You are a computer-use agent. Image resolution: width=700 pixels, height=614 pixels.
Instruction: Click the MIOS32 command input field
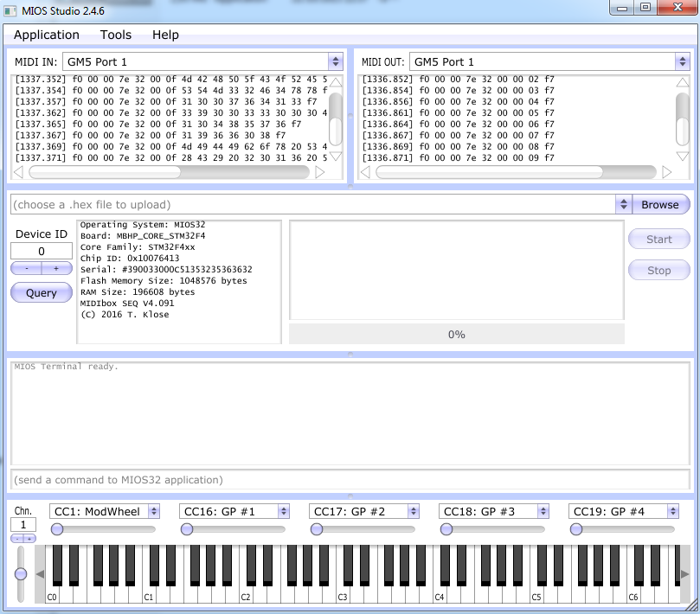click(350, 480)
